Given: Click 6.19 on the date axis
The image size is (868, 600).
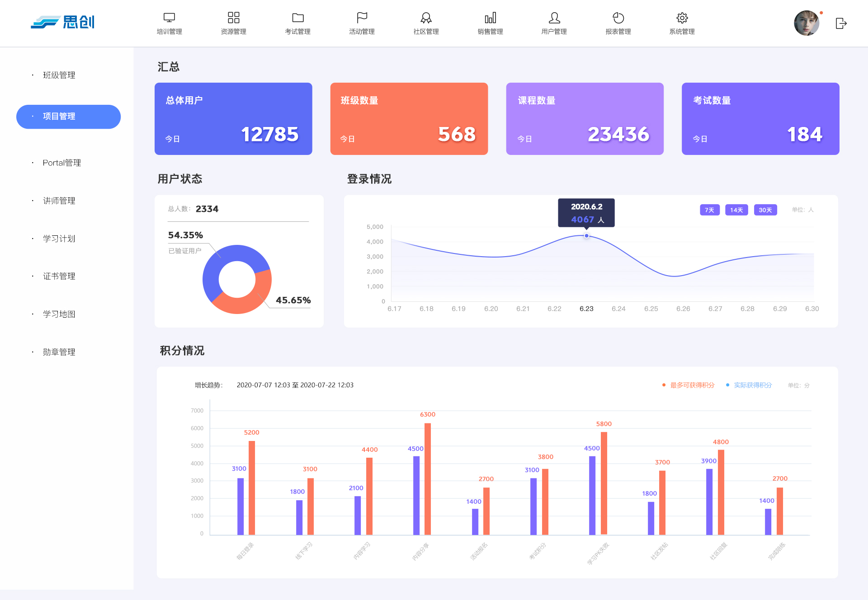Looking at the screenshot, I should pos(458,309).
